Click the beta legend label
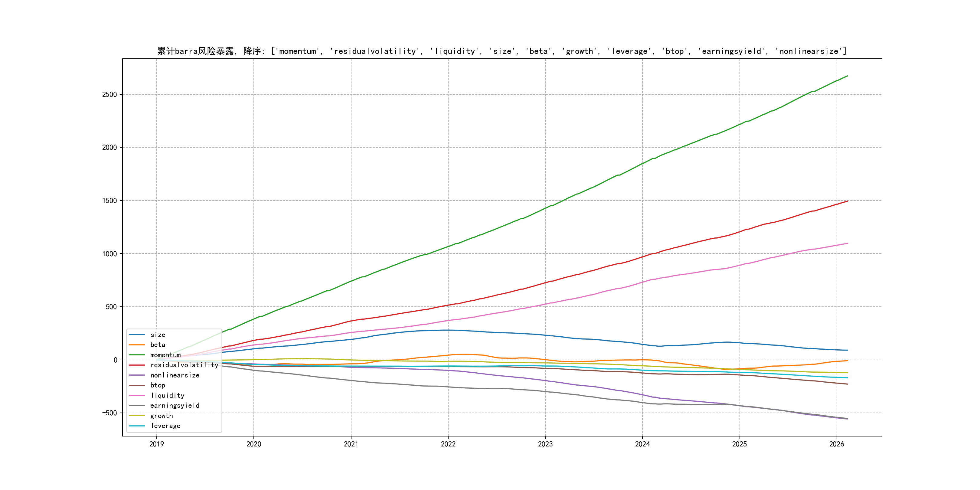 pyautogui.click(x=158, y=345)
